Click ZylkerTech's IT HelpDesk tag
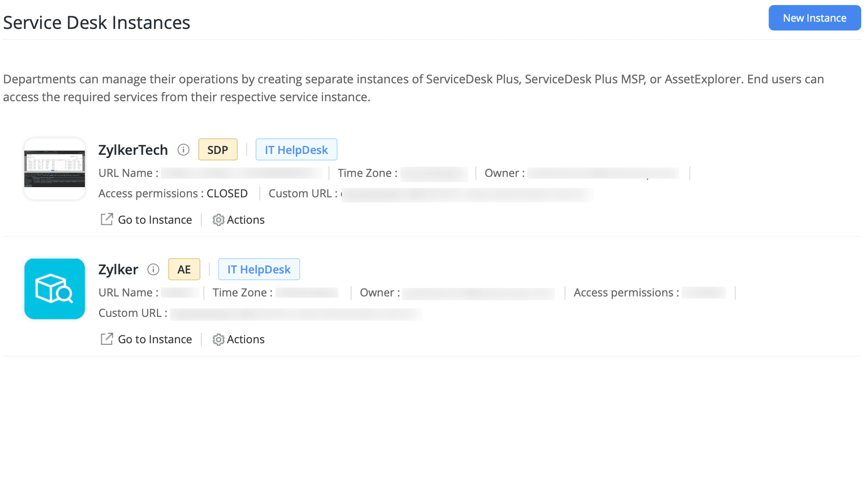868x484 pixels. click(296, 150)
